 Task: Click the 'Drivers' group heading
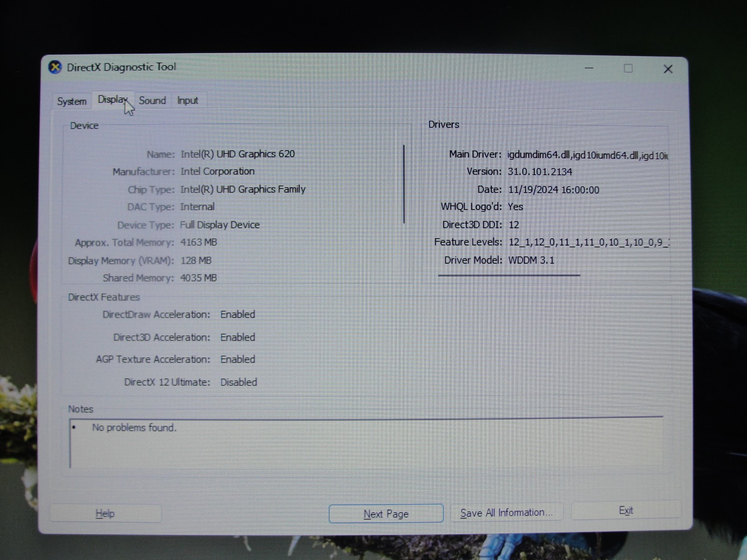pyautogui.click(x=444, y=125)
